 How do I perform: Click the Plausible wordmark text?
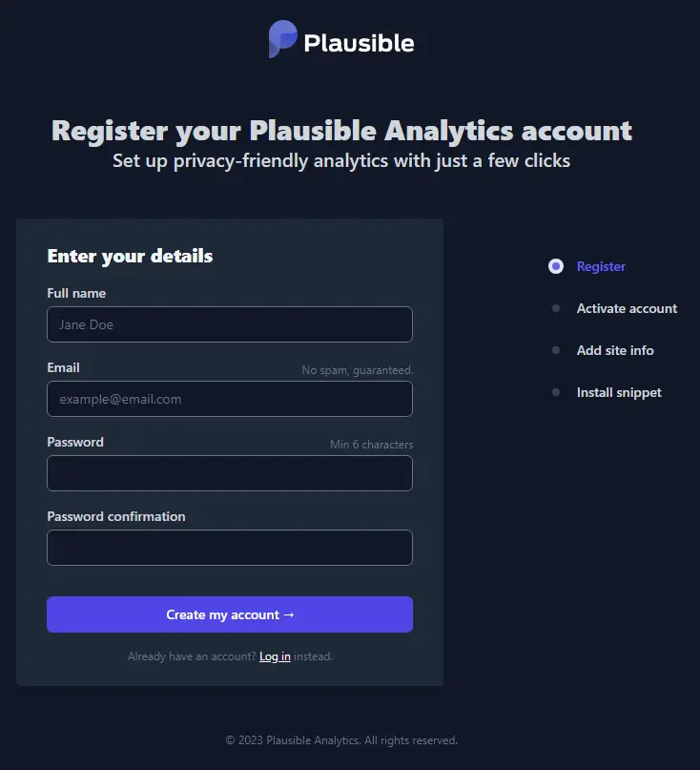pyautogui.click(x=359, y=43)
